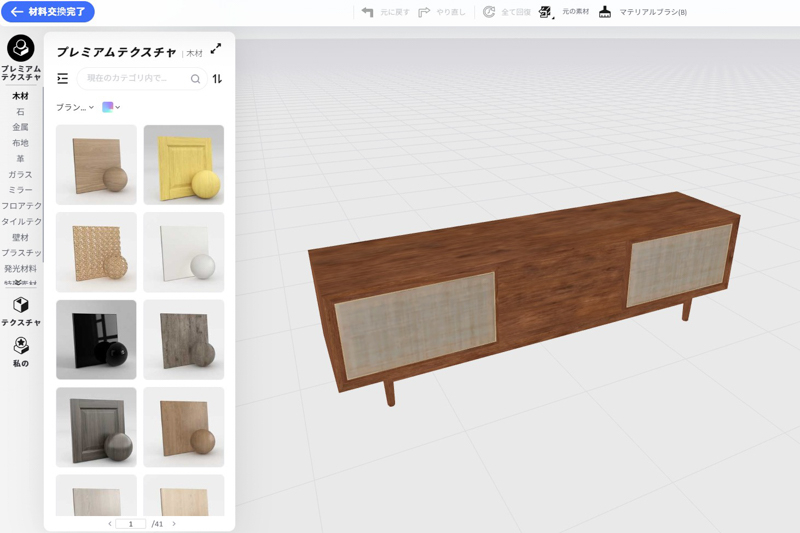The width and height of the screenshot is (800, 533).
Task: Toggle the category list outline icon
Action: click(x=62, y=79)
